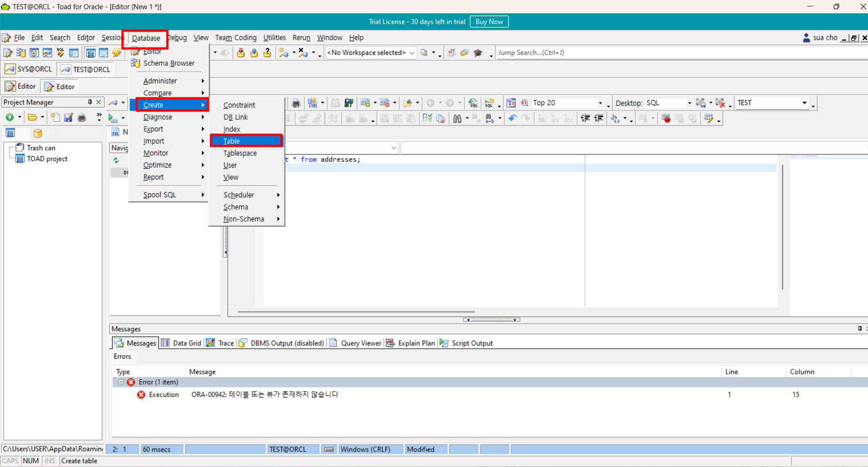Click the a→b replace icon
Screen dimensions: 868x467
pos(490,119)
